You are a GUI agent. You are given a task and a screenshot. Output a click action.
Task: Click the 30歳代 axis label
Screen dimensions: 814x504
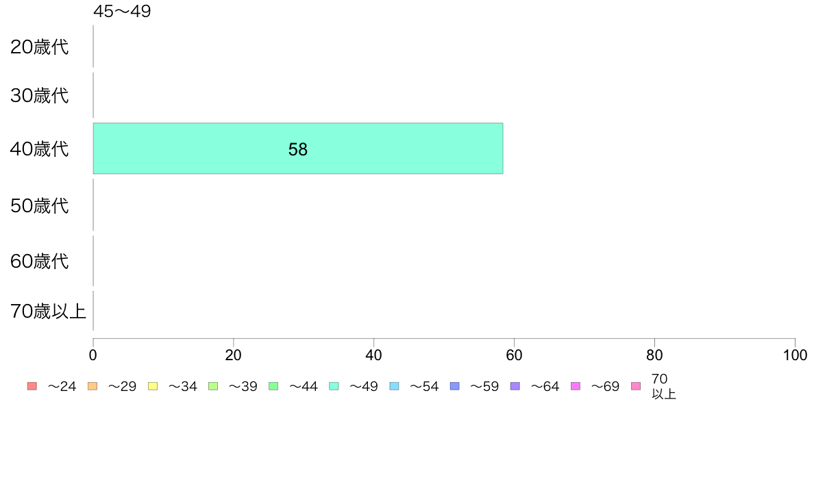(x=40, y=95)
